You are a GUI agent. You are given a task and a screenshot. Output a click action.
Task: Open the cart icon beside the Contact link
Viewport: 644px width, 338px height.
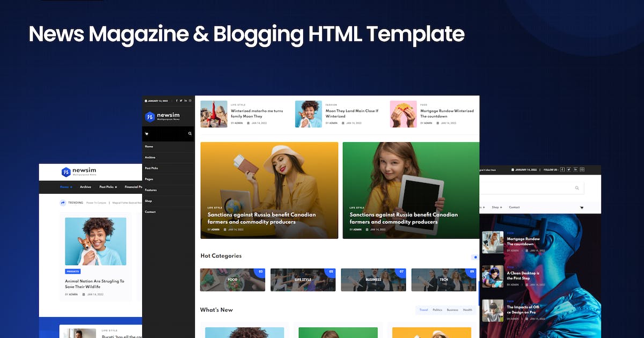tap(581, 208)
